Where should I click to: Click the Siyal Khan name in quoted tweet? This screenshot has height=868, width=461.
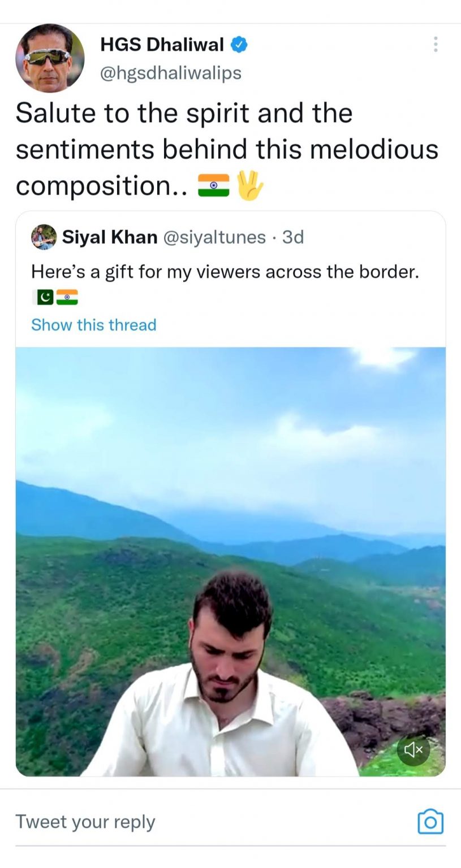click(x=110, y=237)
